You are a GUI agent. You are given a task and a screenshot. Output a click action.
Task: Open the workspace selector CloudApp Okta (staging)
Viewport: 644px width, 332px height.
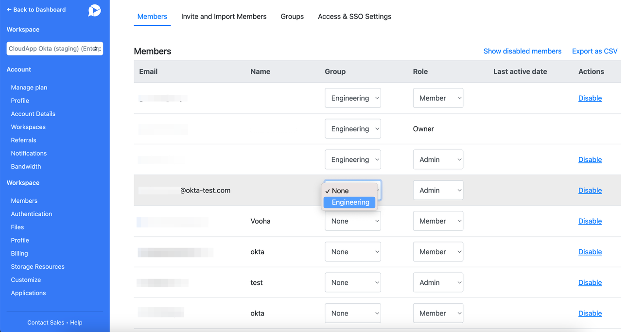click(x=55, y=49)
